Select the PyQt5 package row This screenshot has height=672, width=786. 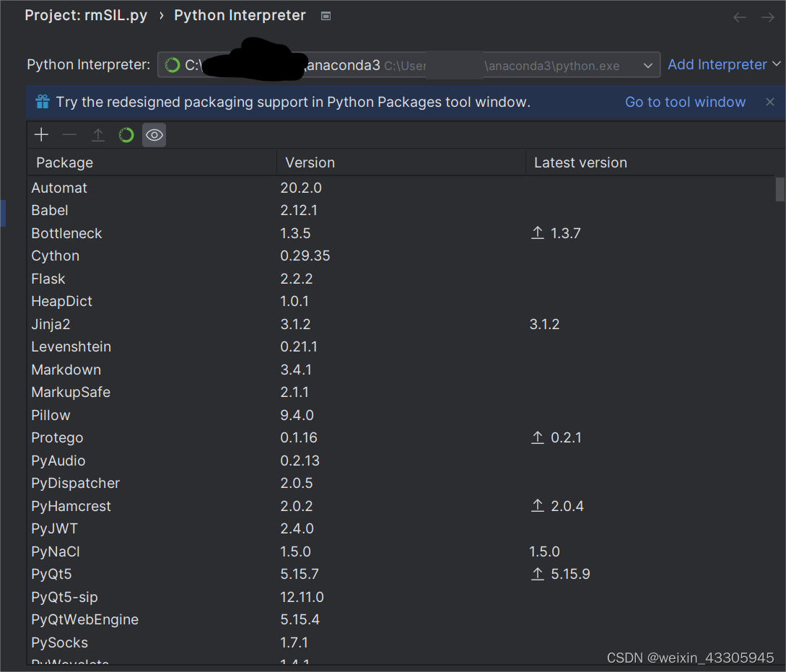click(401, 575)
